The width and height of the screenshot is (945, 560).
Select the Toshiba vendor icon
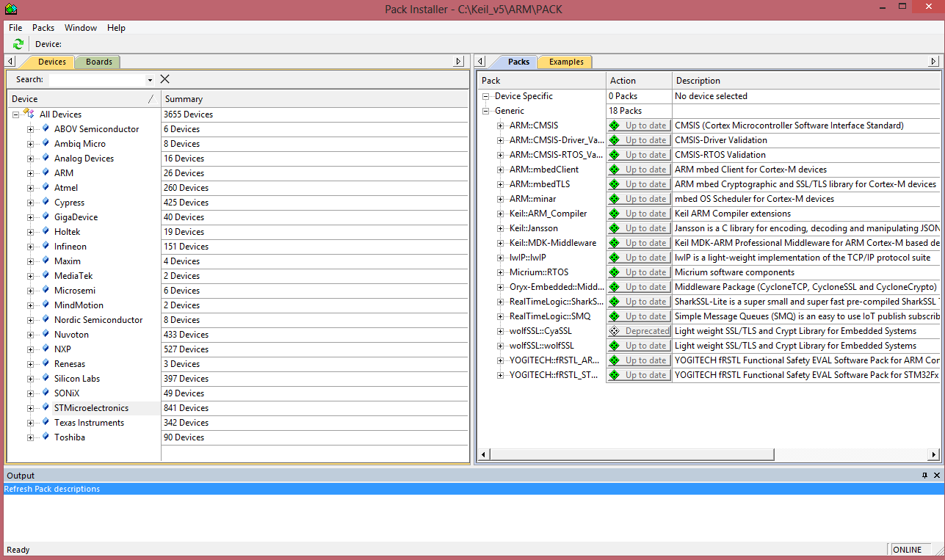(46, 437)
